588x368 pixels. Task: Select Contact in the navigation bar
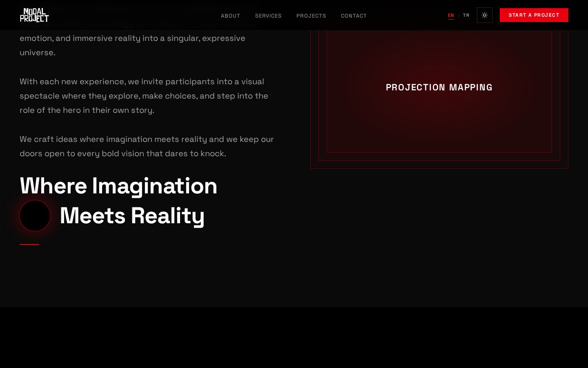click(354, 16)
